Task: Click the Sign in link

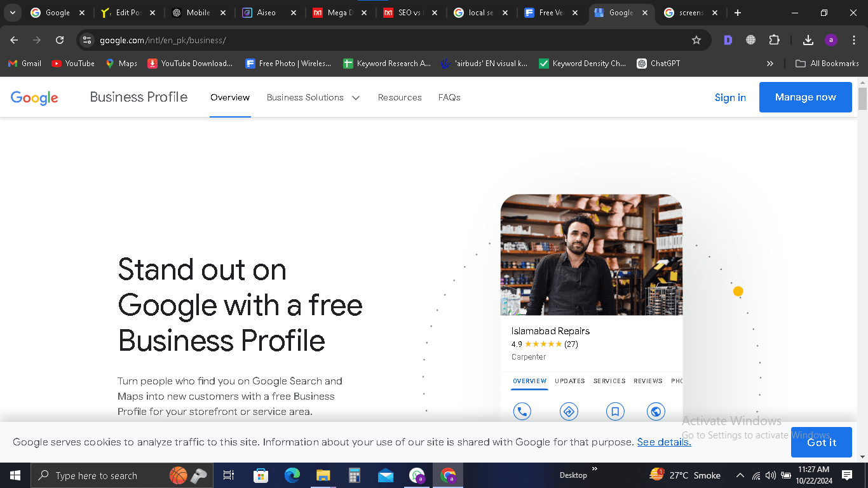Action: (730, 97)
